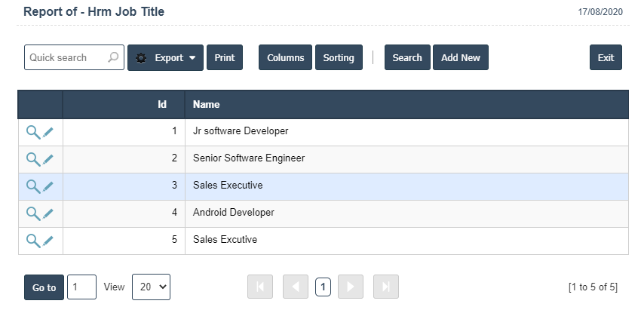The height and width of the screenshot is (313, 644).
Task: Click the date 17/08/2020
Action: pos(600,12)
